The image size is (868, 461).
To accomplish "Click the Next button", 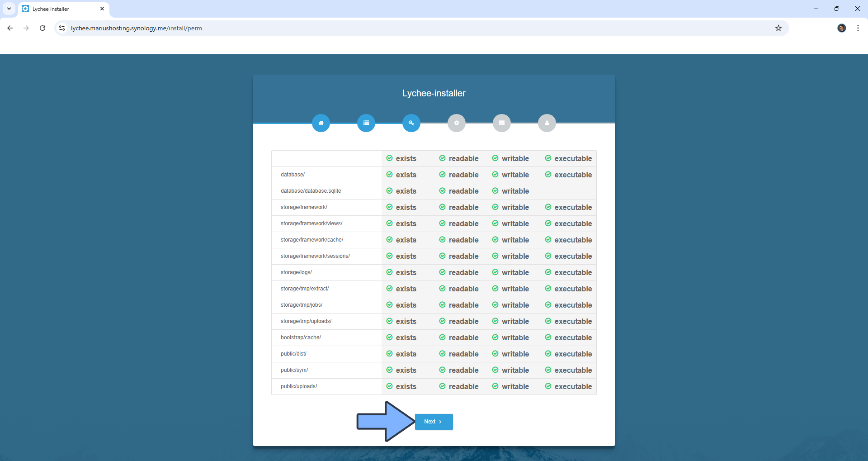I will 434,422.
